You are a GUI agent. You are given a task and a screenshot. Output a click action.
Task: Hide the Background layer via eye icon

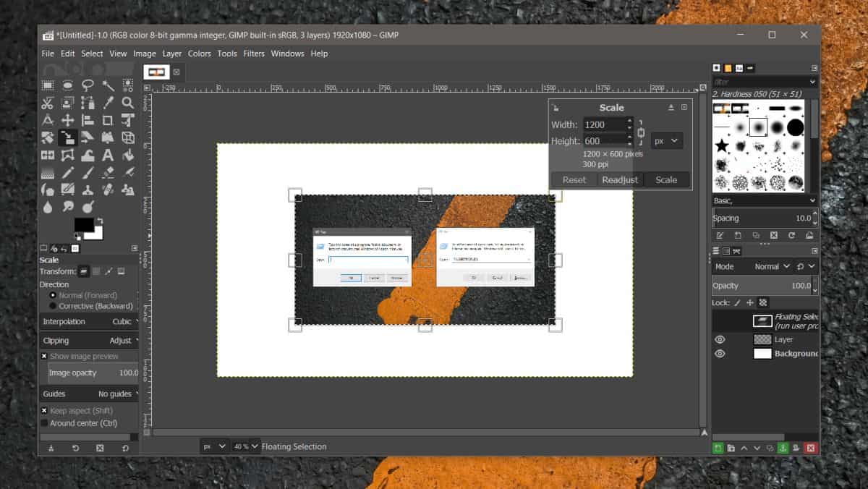pyautogui.click(x=720, y=354)
